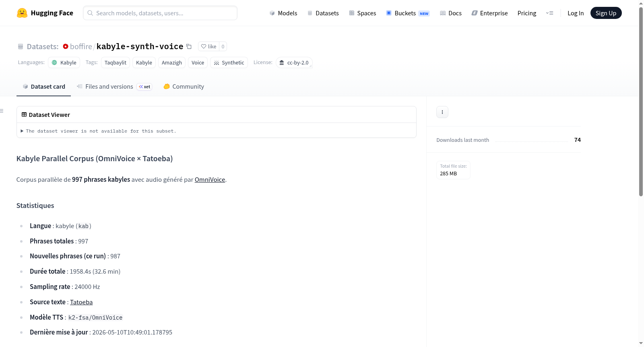Click the k2-fsa/OmniVoice model code text

(x=95, y=318)
